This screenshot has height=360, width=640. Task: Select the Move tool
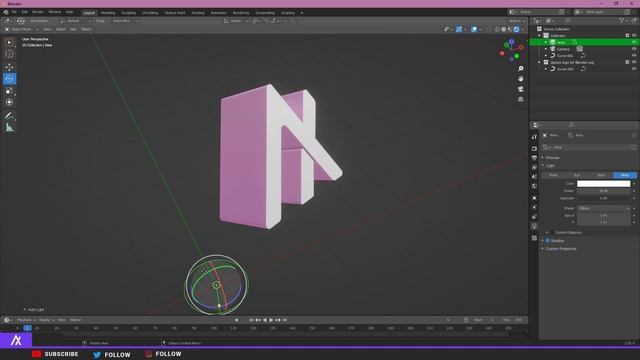9,67
